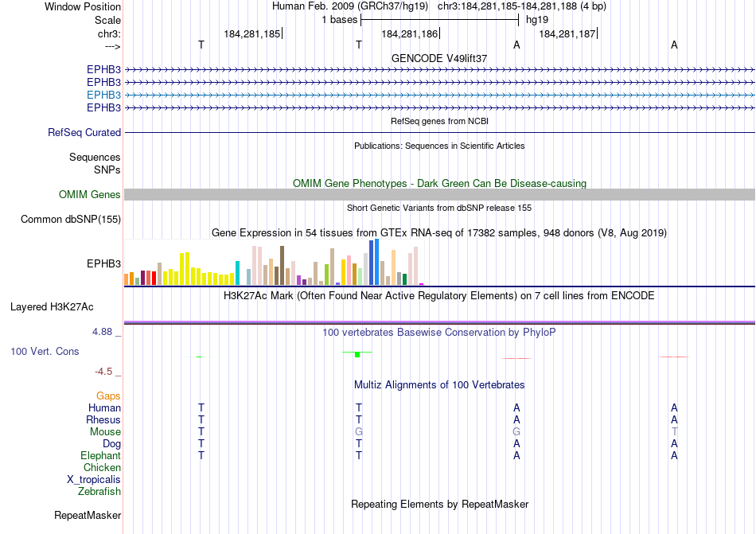Click the '1 bases' scale bar label
Image resolution: width=756 pixels, height=534 pixels.
click(340, 20)
